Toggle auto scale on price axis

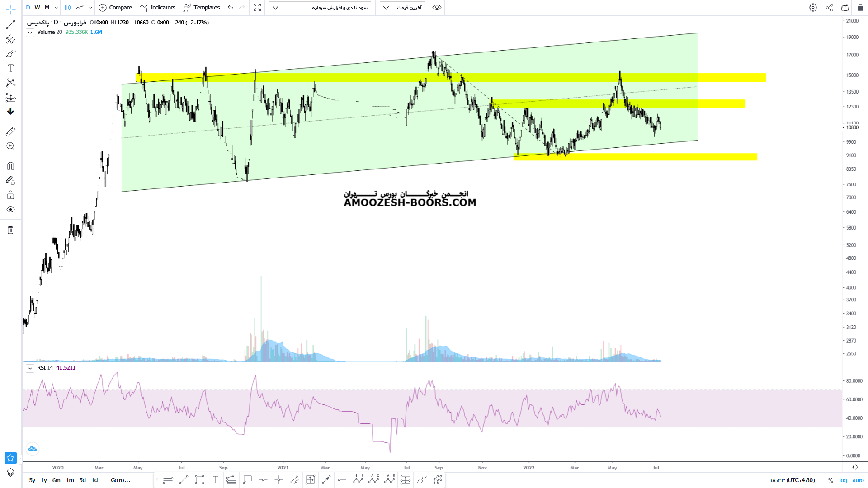858,480
